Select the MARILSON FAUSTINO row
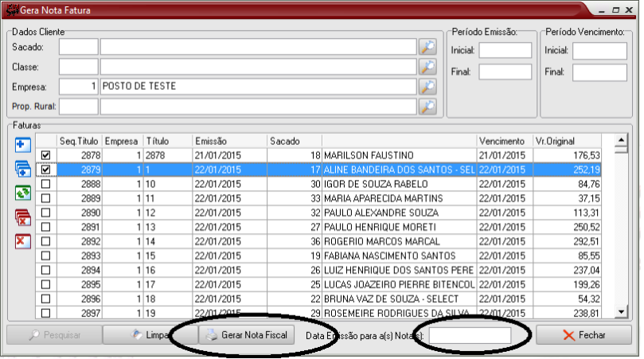Viewport: 644px width, 359px height. (x=318, y=155)
